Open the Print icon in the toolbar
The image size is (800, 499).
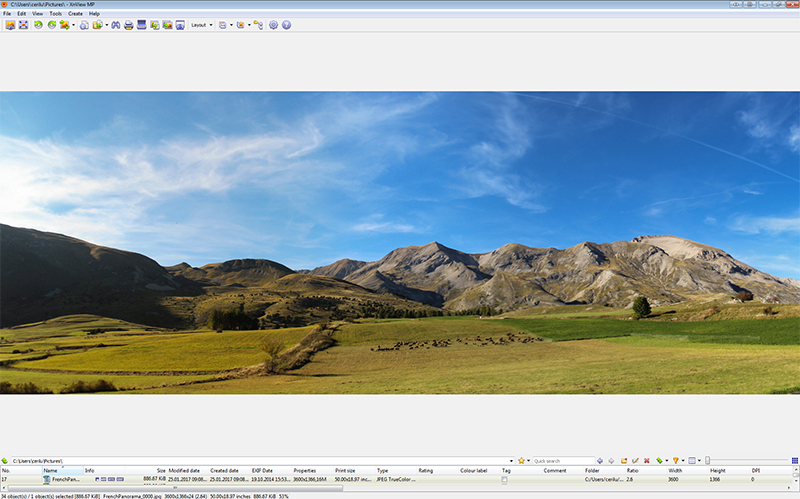pos(128,24)
